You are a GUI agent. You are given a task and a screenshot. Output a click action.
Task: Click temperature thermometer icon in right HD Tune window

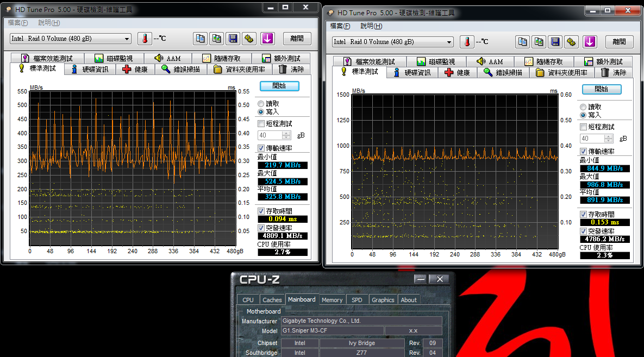coord(467,42)
